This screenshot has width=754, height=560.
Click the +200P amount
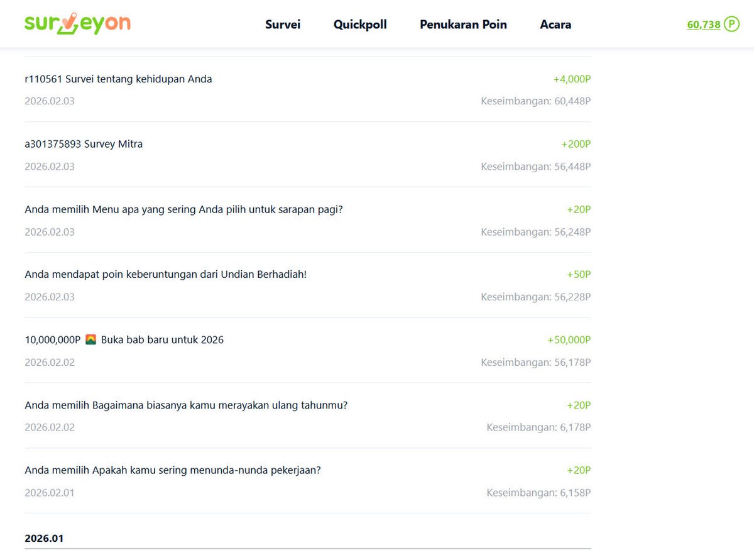point(576,144)
